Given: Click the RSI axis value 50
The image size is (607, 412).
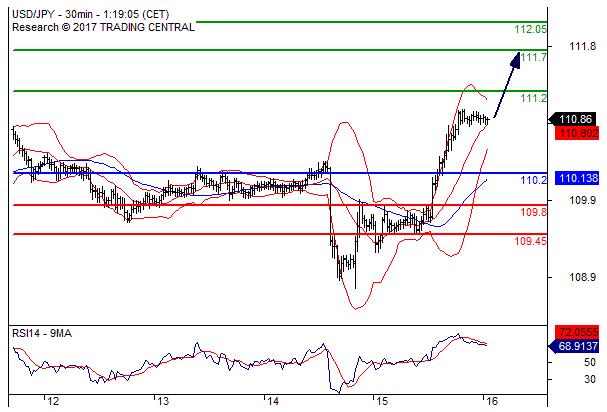Looking at the screenshot, I should (590, 363).
